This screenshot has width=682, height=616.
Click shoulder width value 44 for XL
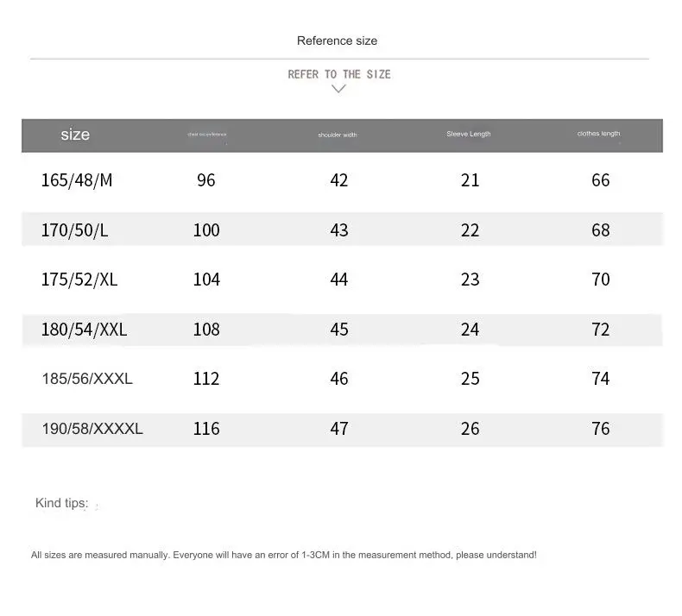[338, 280]
